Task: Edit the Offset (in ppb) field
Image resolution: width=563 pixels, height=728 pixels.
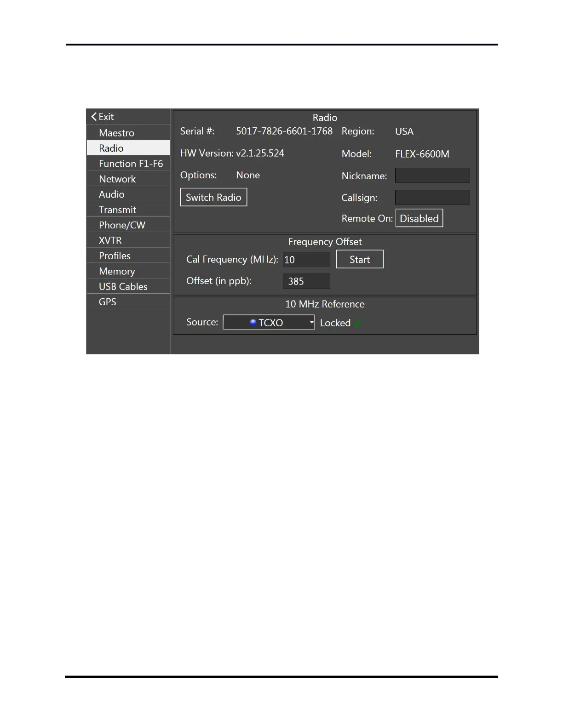Action: 306,281
